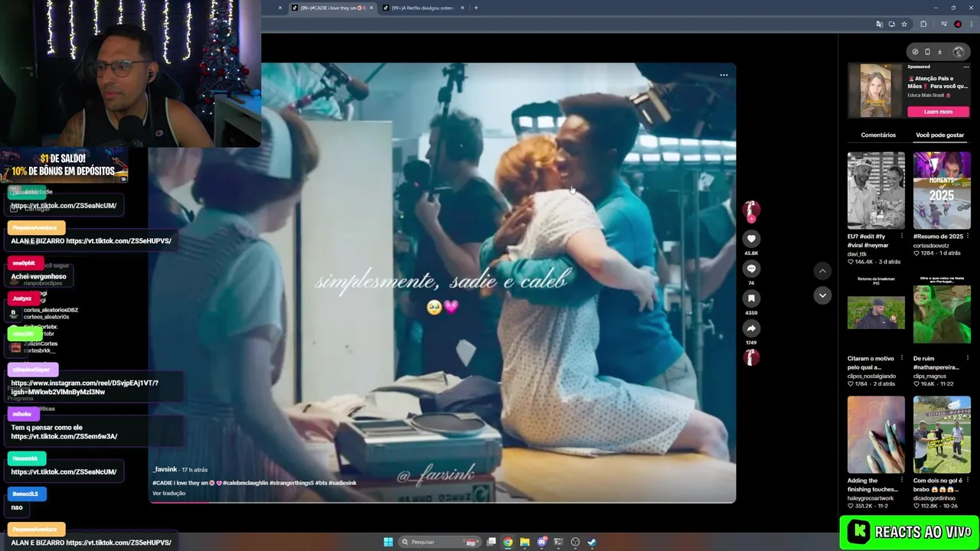The image size is (980, 551).
Task: Click the Chrome translate page icon
Action: (x=879, y=24)
